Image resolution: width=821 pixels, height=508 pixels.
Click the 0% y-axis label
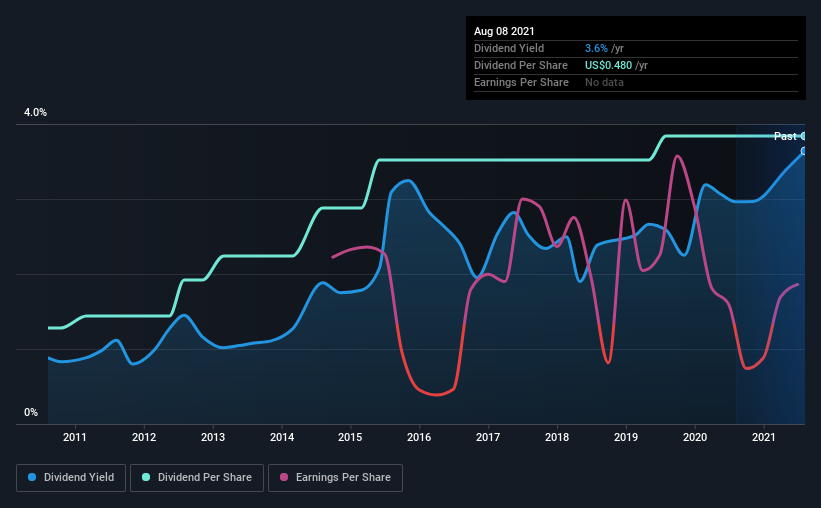tap(31, 413)
